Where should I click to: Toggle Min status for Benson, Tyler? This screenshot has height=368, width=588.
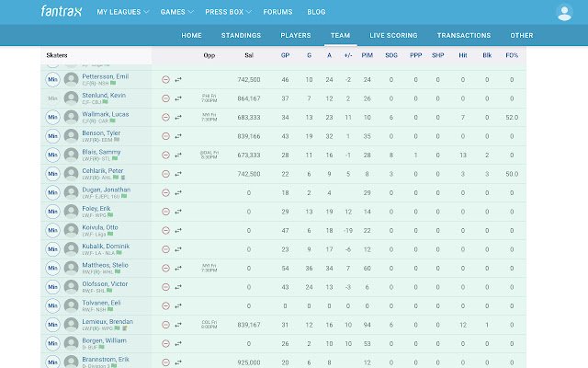(x=53, y=136)
